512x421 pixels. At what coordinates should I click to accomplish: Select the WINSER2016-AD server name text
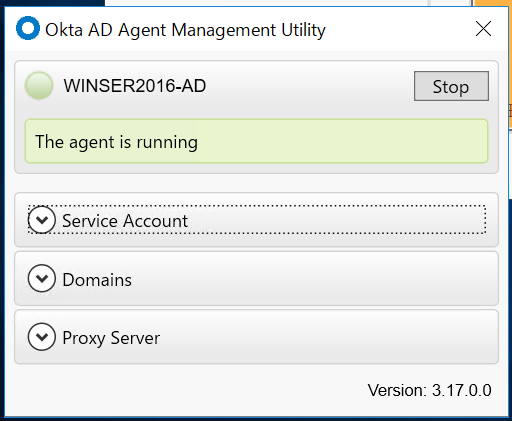pos(135,86)
